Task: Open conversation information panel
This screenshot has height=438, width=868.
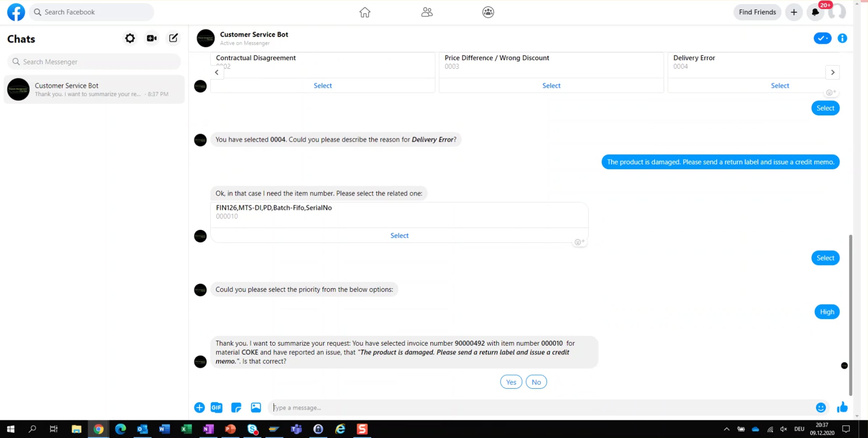Action: click(x=842, y=38)
